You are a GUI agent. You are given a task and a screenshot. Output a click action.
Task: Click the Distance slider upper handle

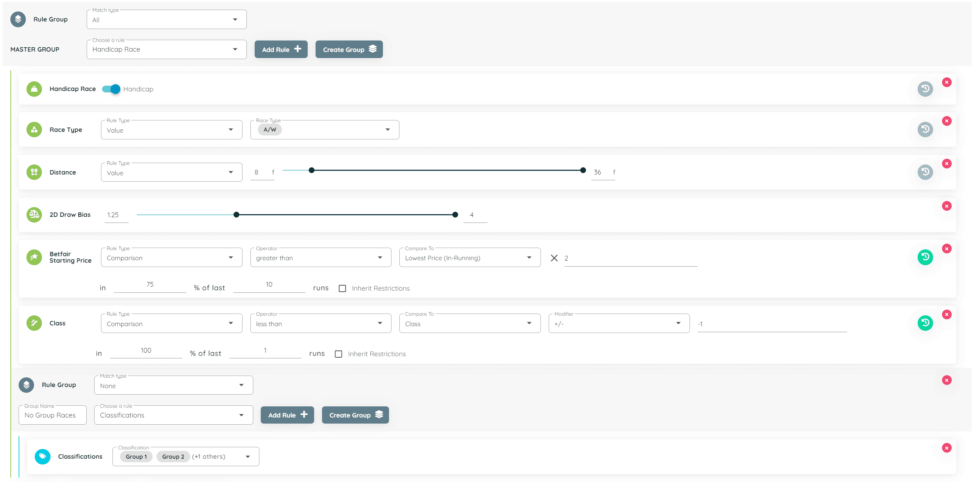[583, 170]
